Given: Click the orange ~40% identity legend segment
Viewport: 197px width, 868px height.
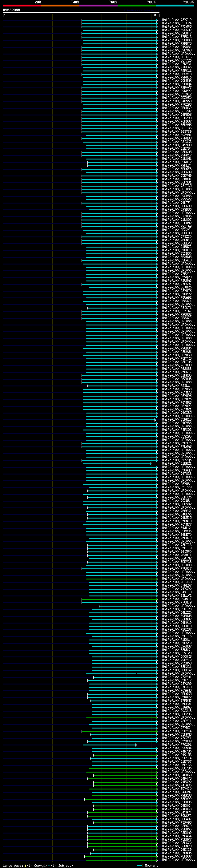Looking at the screenshot, I should click(x=60, y=6).
